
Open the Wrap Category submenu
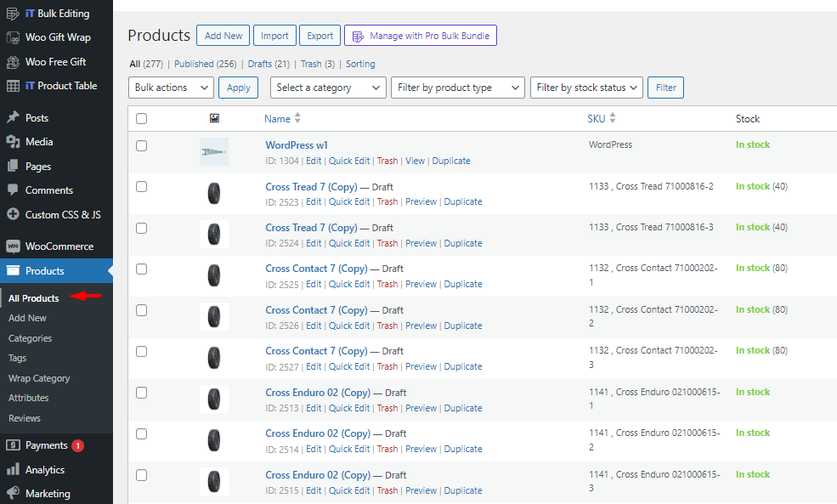[39, 378]
